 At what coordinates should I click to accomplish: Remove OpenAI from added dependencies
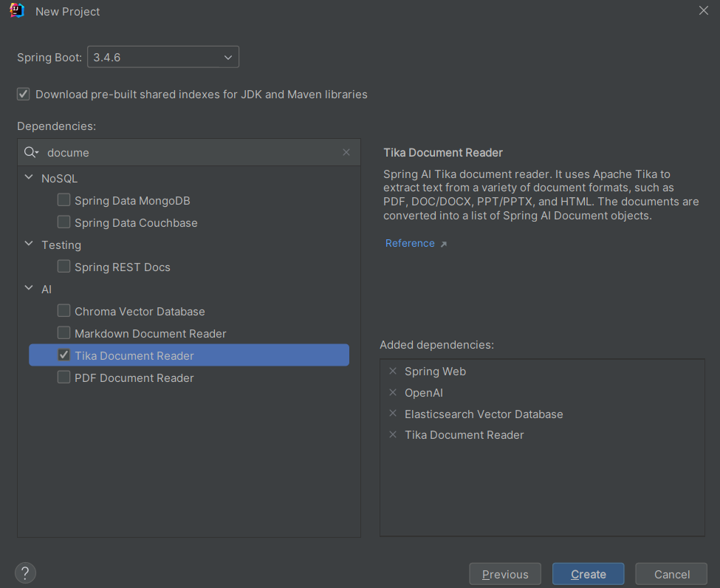393,392
